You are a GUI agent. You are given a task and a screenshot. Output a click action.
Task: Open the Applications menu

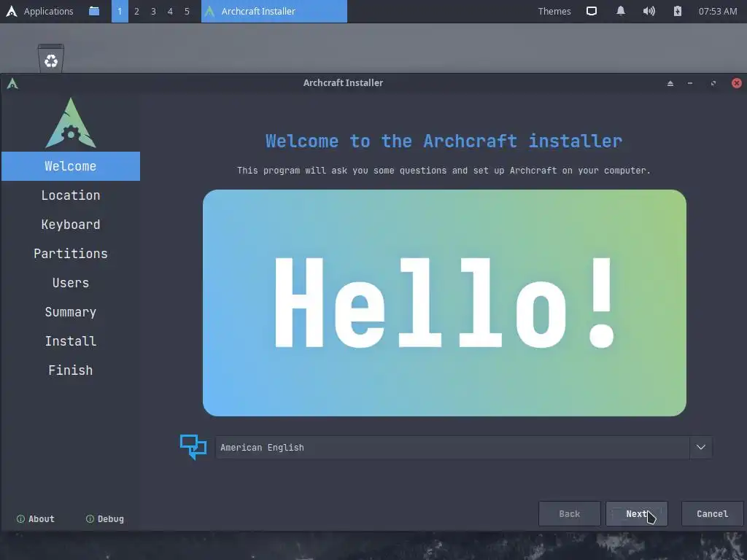coord(40,11)
